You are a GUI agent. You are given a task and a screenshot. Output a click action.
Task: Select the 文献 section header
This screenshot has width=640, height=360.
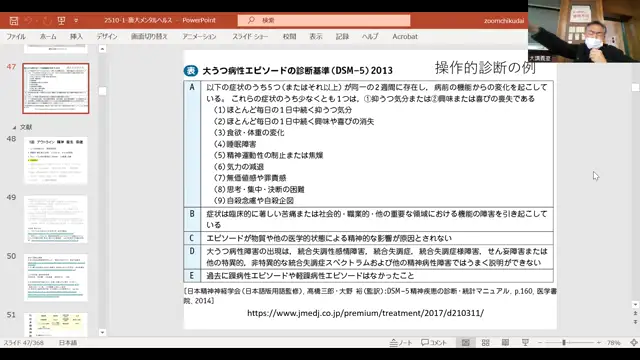point(26,127)
